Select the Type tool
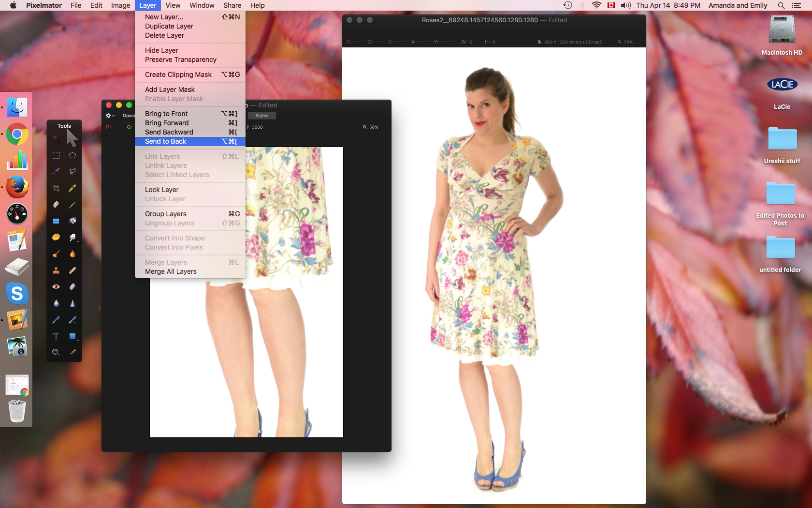 pyautogui.click(x=56, y=336)
